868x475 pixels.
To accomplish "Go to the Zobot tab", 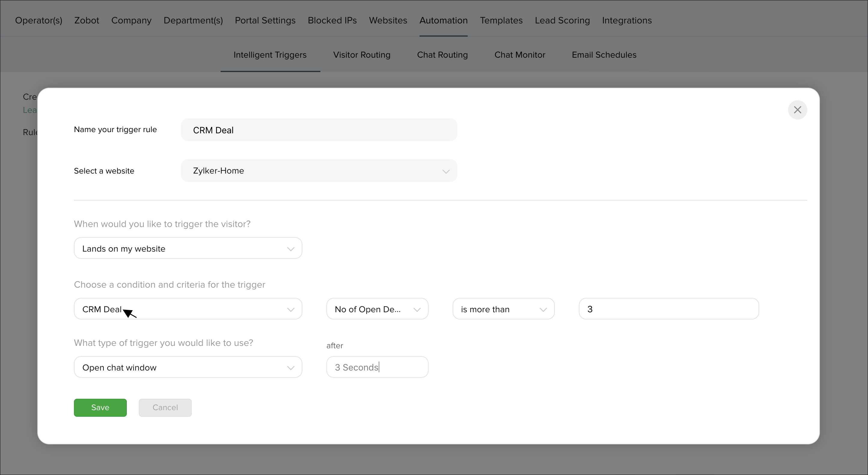I will pos(87,20).
